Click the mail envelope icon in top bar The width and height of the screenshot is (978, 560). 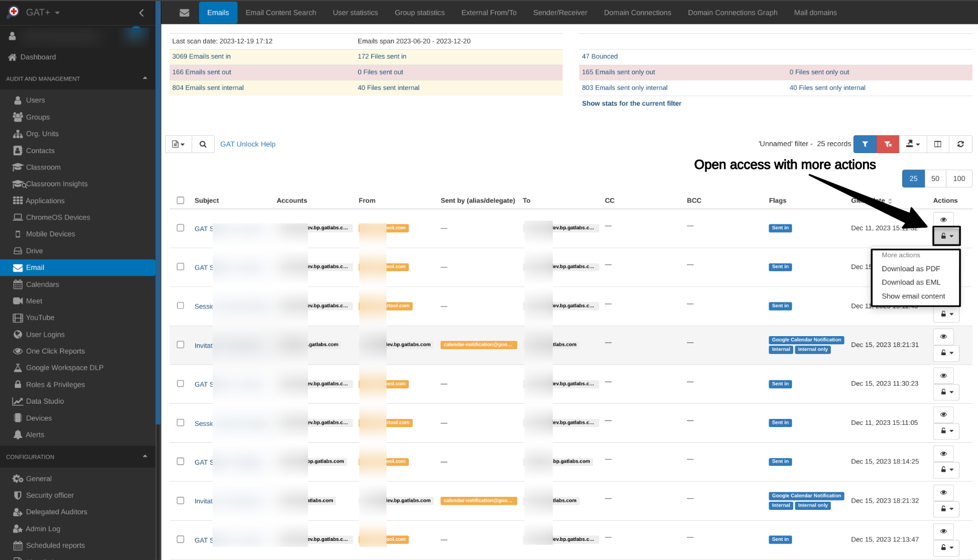coord(184,13)
